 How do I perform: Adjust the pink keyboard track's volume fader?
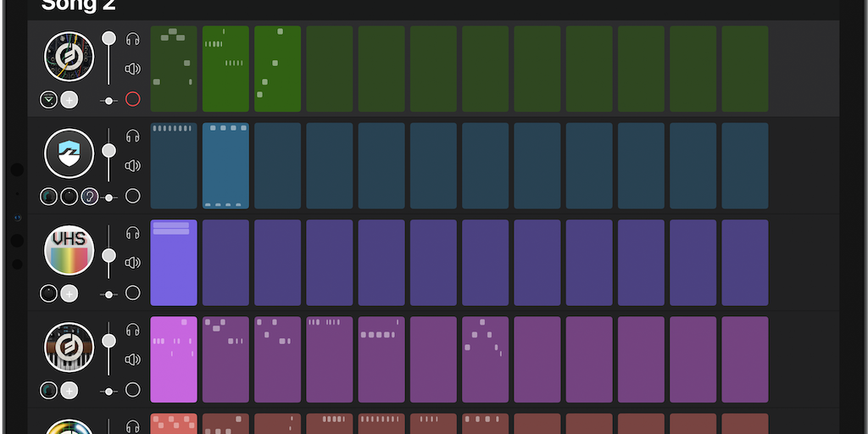pyautogui.click(x=109, y=348)
